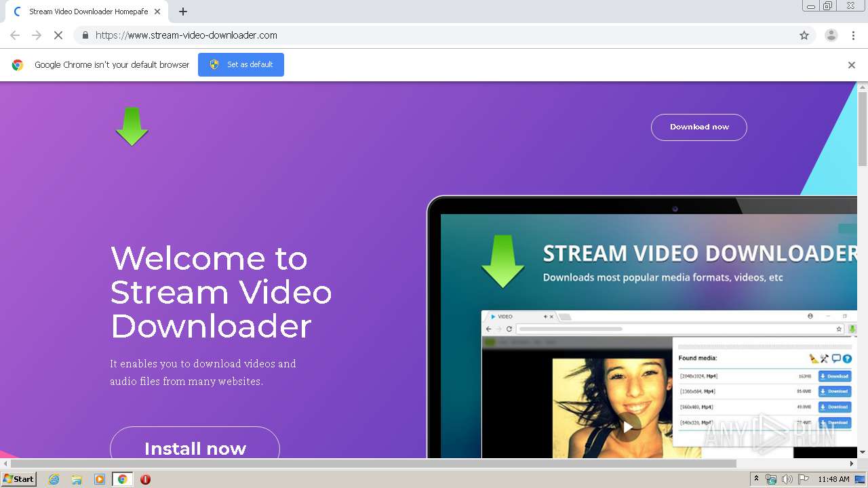The image size is (868, 488).
Task: Click the green arrow site logo
Action: (132, 127)
